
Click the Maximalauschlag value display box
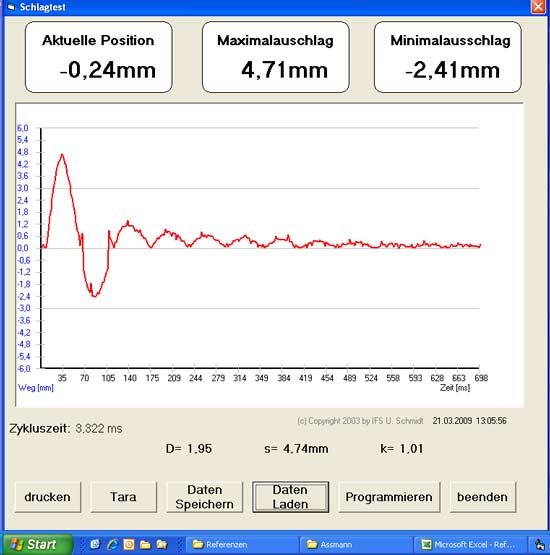[276, 57]
